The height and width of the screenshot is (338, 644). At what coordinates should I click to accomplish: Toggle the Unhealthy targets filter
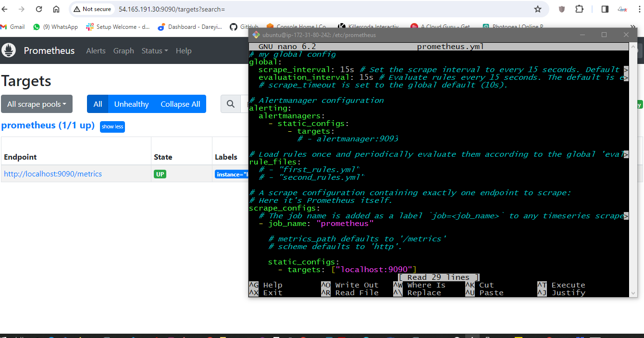pos(131,104)
